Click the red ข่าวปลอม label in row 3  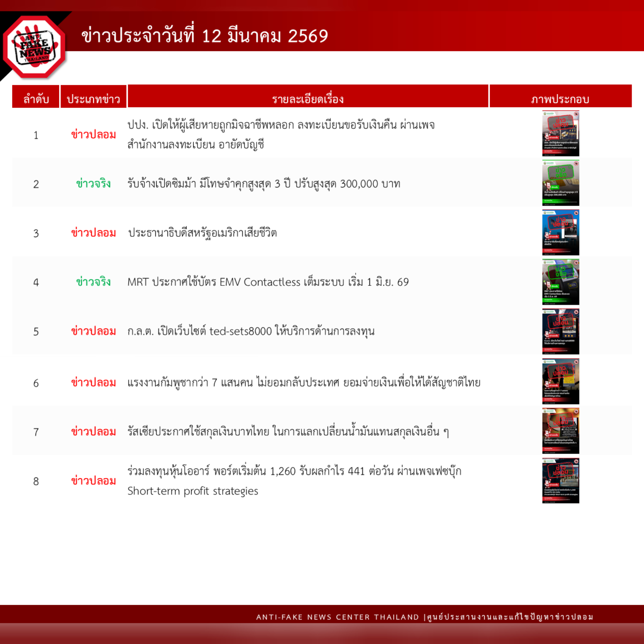[93, 233]
